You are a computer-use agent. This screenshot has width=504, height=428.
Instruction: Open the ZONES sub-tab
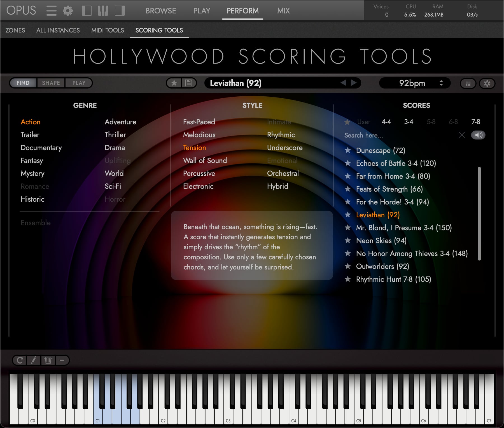[15, 30]
